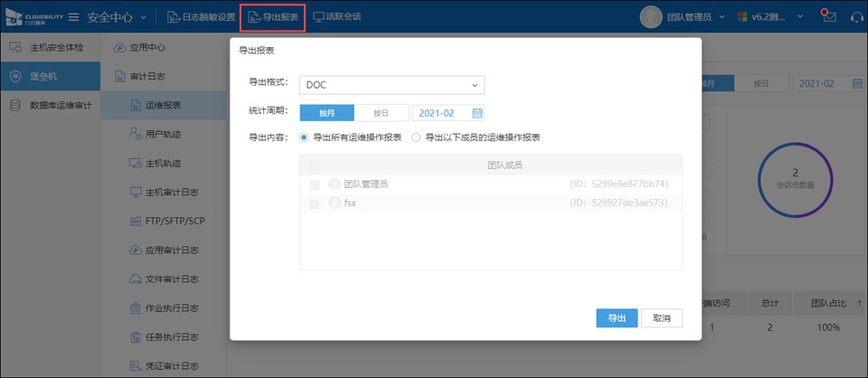Click the 数据库运维审计 database icon
Image resolution: width=868 pixels, height=378 pixels.
click(14, 105)
